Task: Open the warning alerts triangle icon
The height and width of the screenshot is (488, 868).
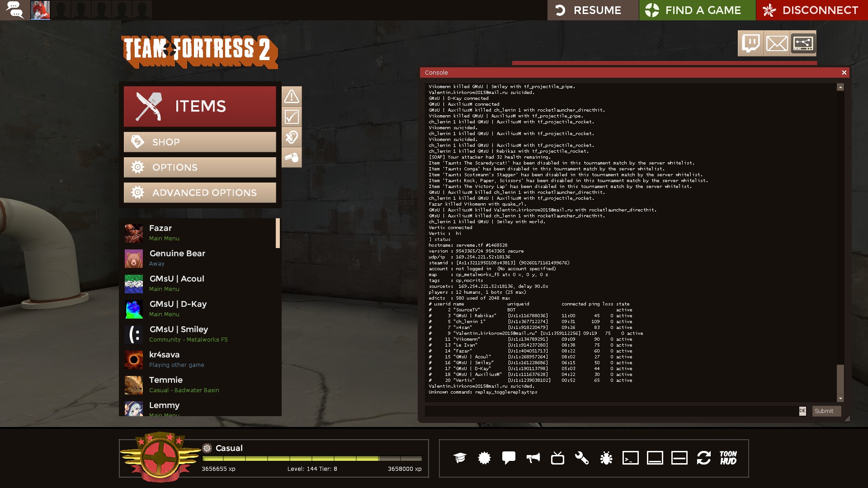Action: [292, 96]
